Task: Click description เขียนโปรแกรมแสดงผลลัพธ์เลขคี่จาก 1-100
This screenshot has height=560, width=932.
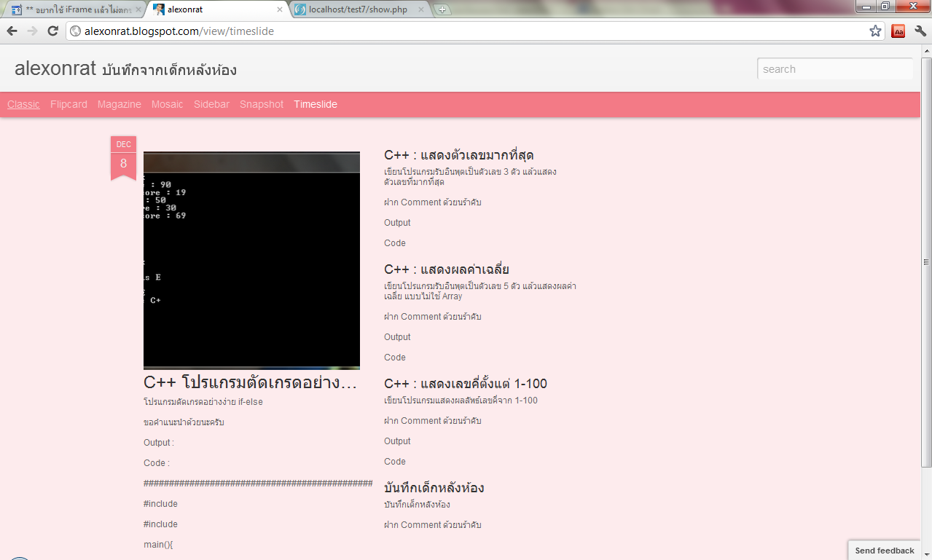Action: click(x=461, y=401)
